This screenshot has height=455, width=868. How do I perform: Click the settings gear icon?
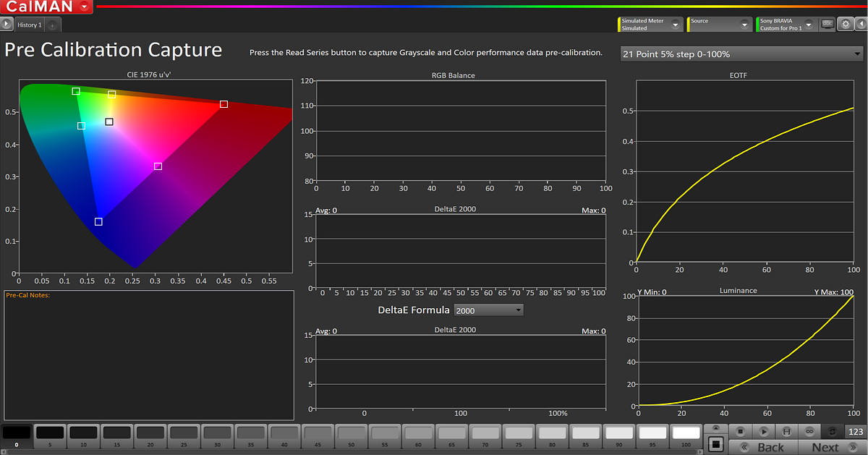[x=845, y=24]
